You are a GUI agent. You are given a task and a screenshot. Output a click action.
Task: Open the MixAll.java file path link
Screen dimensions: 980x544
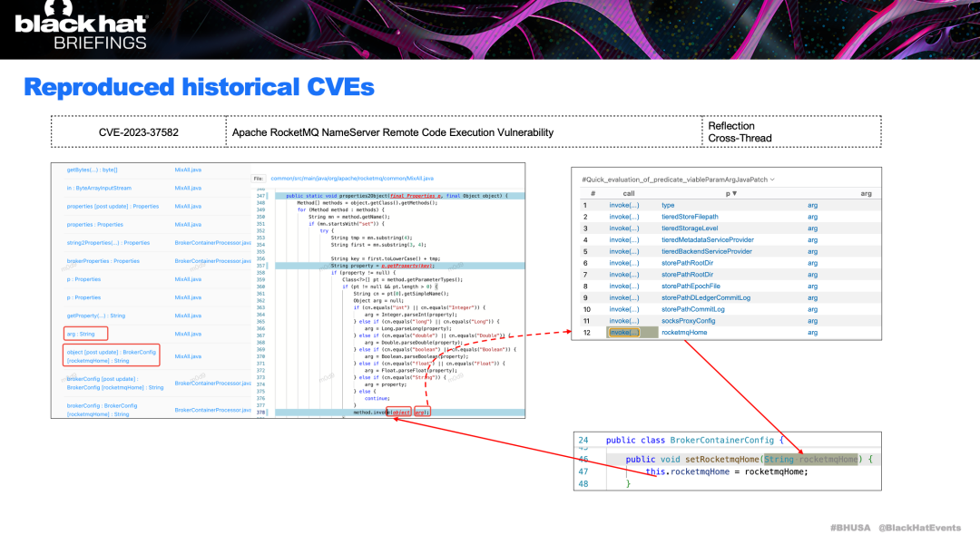[352, 179]
